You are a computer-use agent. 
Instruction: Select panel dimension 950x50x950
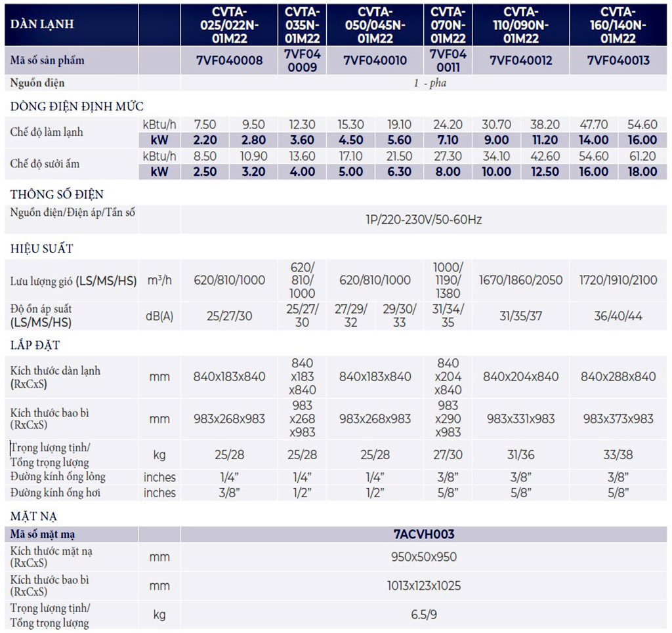point(423,557)
